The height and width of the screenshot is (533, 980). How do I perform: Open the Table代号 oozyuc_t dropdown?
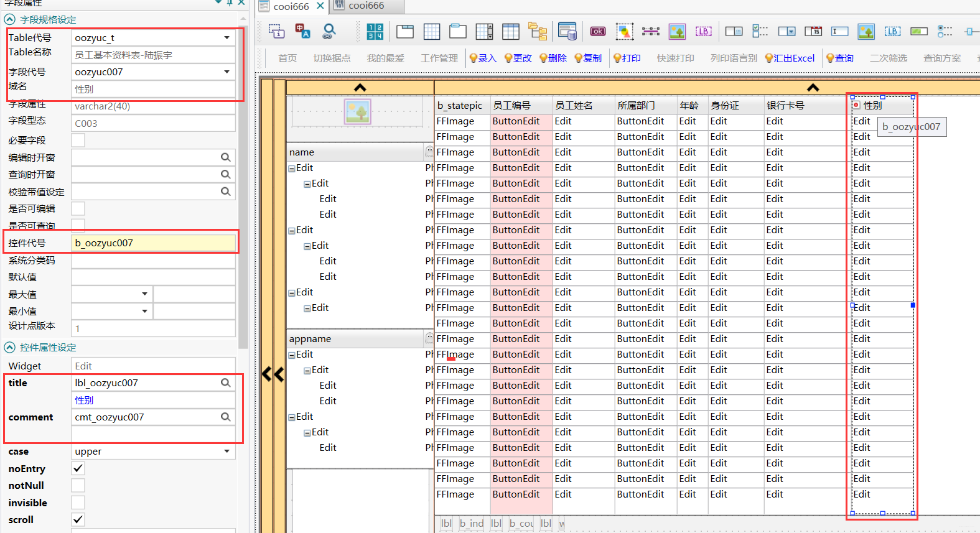pyautogui.click(x=226, y=38)
